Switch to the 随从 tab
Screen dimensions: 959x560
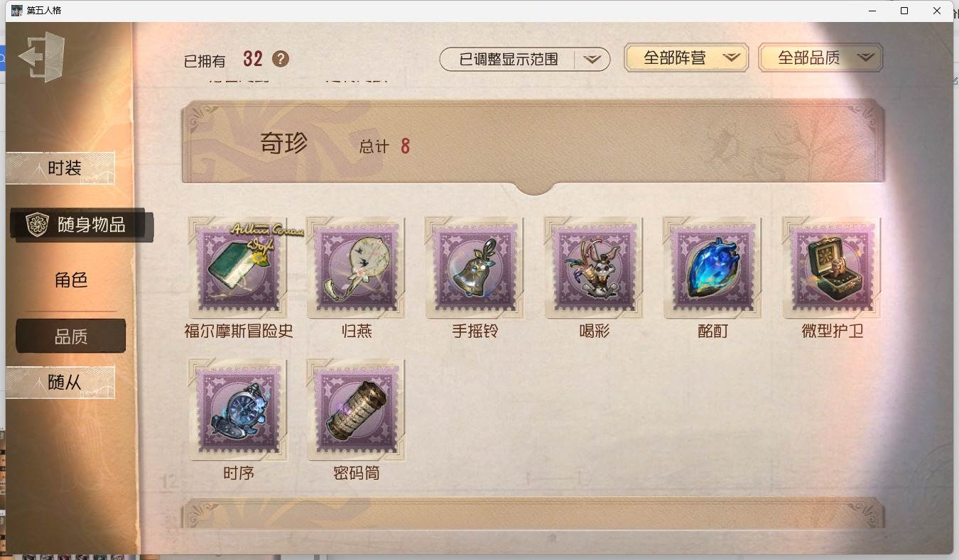point(61,382)
